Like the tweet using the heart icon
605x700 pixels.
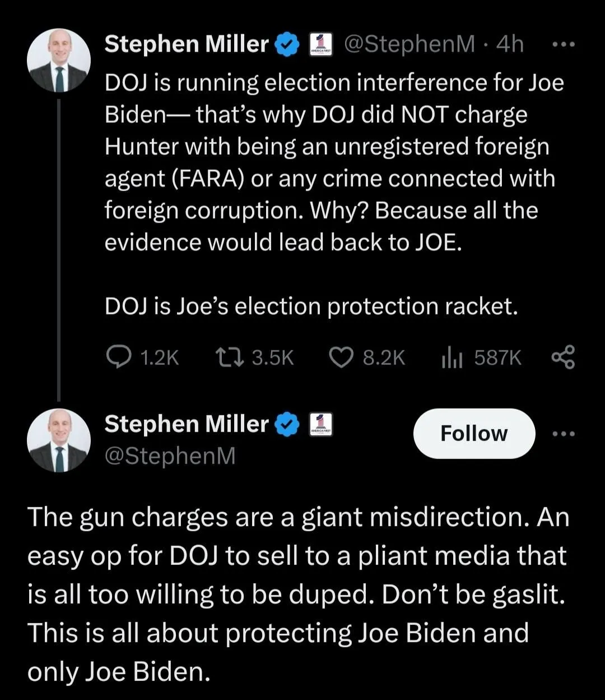pyautogui.click(x=342, y=357)
